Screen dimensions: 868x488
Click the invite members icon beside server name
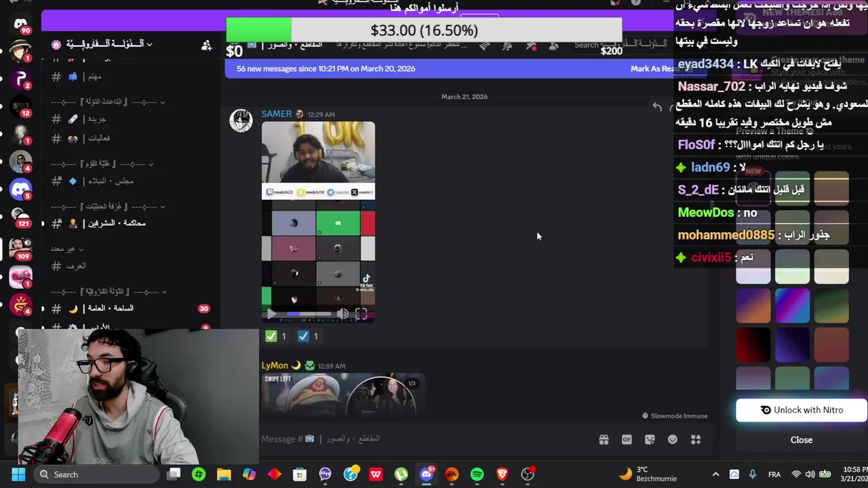pyautogui.click(x=206, y=45)
